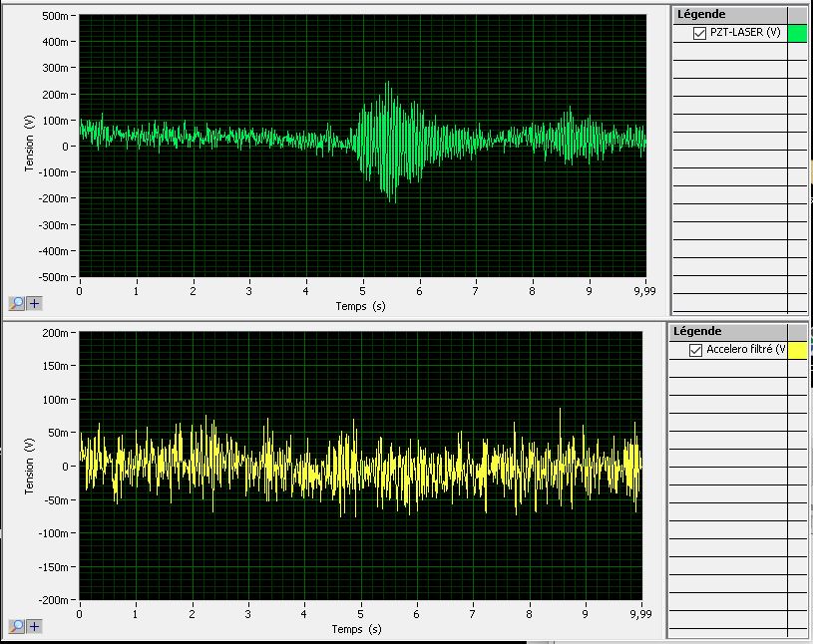Viewport: 813px width, 644px height.
Task: Click the green PZT-LASER color swatch
Action: point(797,34)
